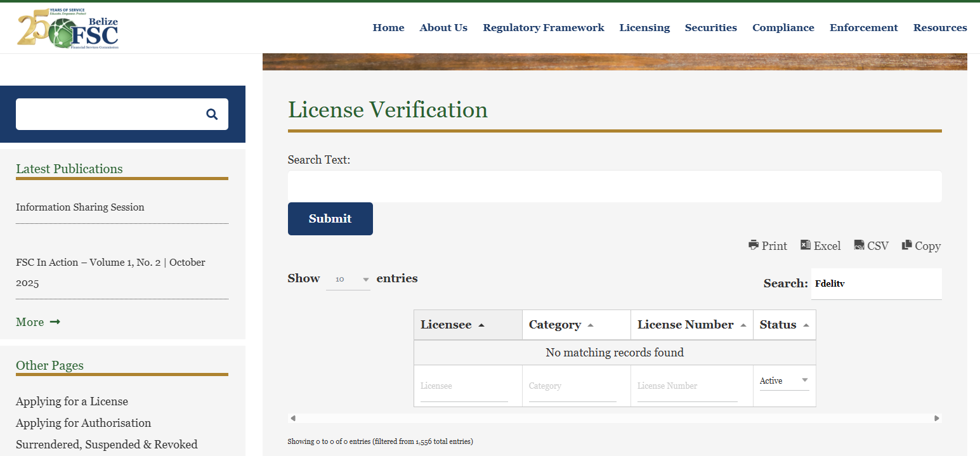Viewport: 980px width, 456px height.
Task: Open the Regulatory Framework menu
Action: coord(543,27)
